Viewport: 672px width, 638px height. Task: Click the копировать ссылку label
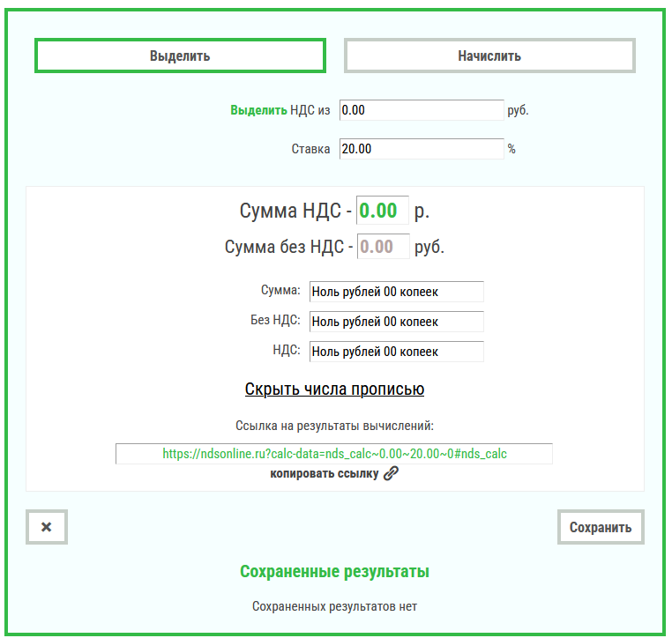coord(324,473)
